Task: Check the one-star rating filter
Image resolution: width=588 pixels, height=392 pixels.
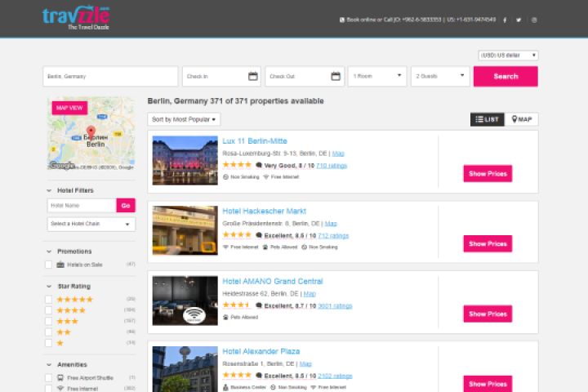Action: point(48,343)
